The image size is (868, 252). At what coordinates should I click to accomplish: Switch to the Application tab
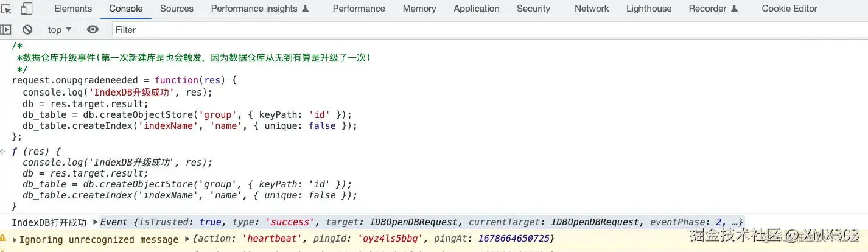tap(477, 9)
